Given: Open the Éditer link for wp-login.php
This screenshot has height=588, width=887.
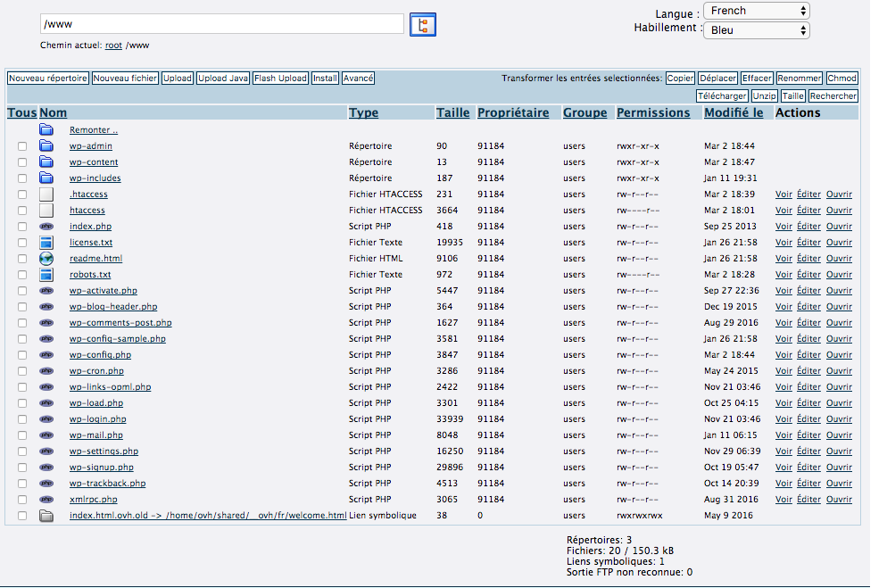Looking at the screenshot, I should click(808, 419).
